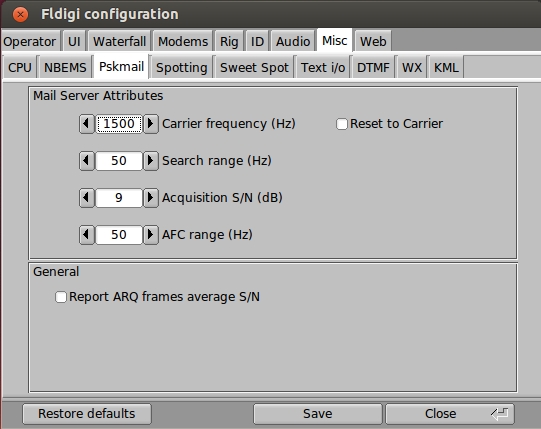Increase AFC range with right arrow
This screenshot has height=429, width=541.
point(151,235)
